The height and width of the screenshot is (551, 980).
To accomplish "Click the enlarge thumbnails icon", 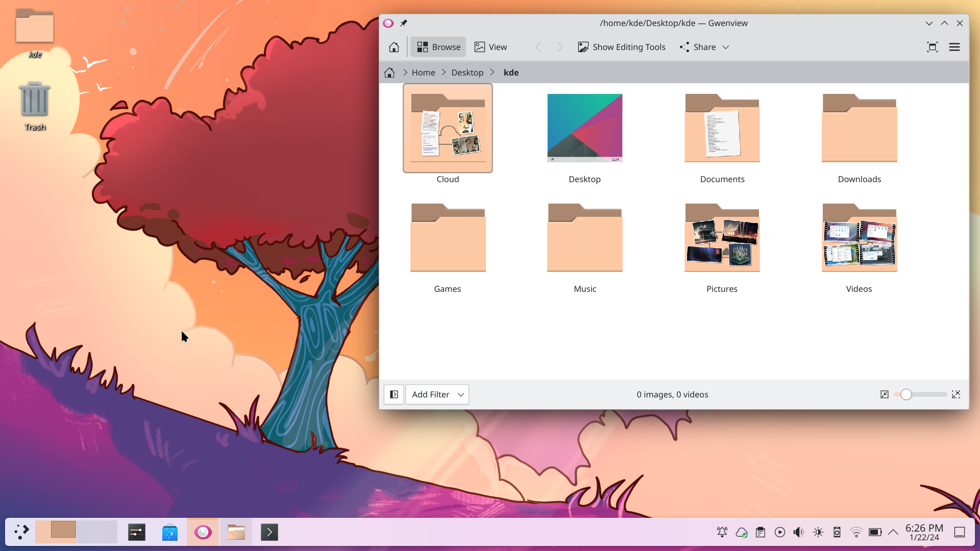I will click(956, 394).
